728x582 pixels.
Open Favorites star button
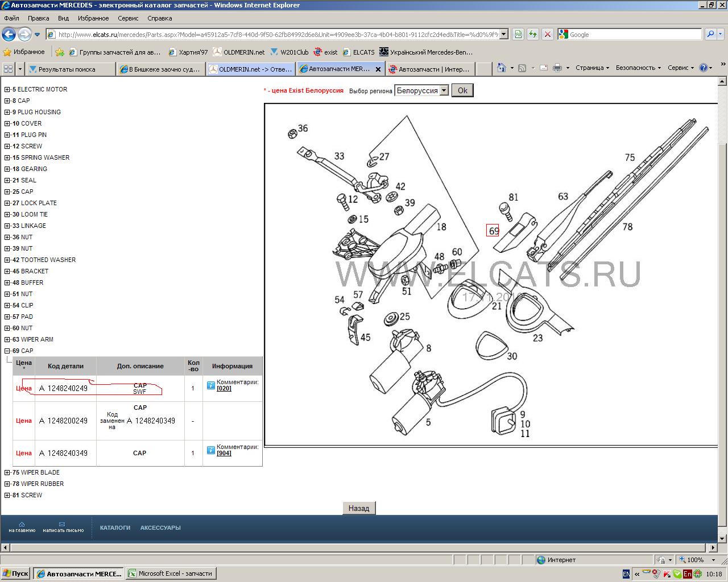point(24,52)
